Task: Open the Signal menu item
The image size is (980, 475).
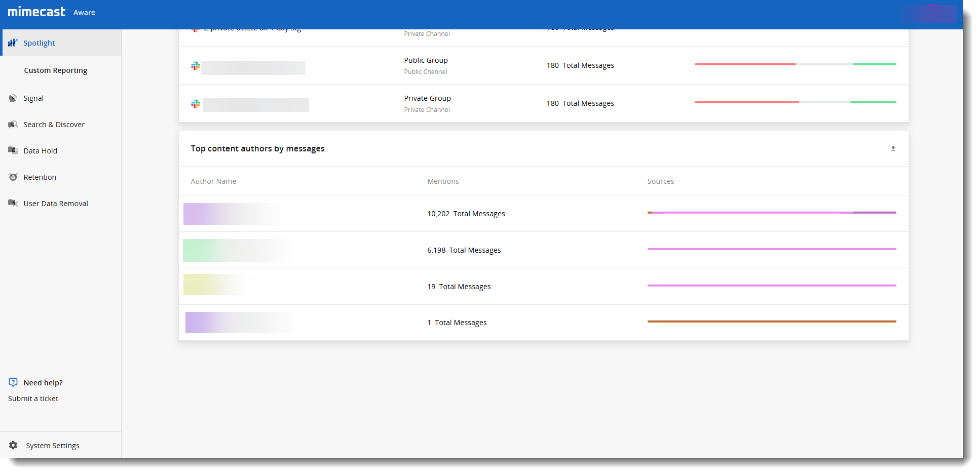Action: tap(33, 98)
